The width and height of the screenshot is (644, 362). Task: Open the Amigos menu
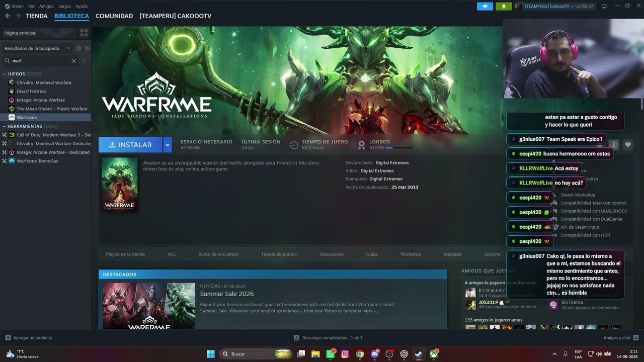pos(46,6)
